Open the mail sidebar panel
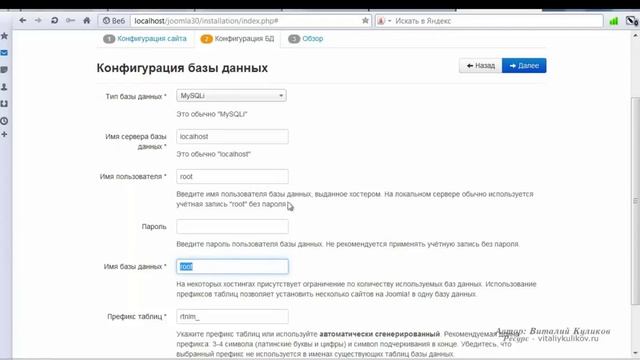The image size is (640, 360). [x=4, y=53]
